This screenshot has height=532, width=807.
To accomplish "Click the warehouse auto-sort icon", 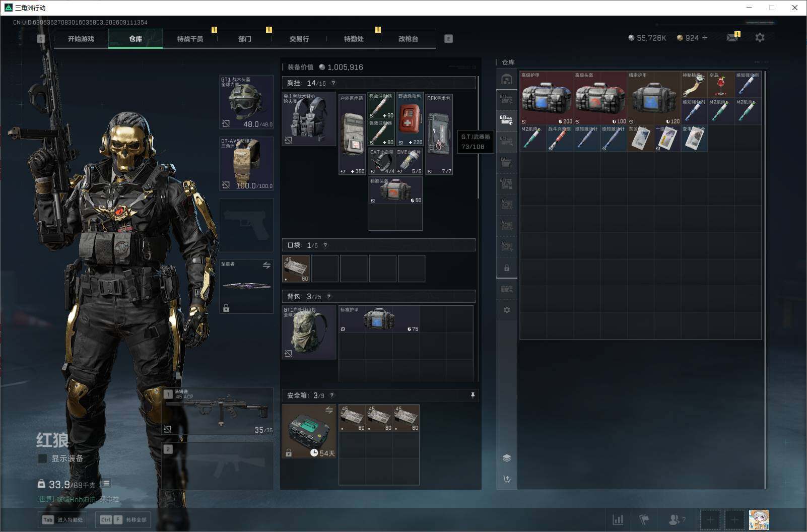I will click(x=507, y=479).
